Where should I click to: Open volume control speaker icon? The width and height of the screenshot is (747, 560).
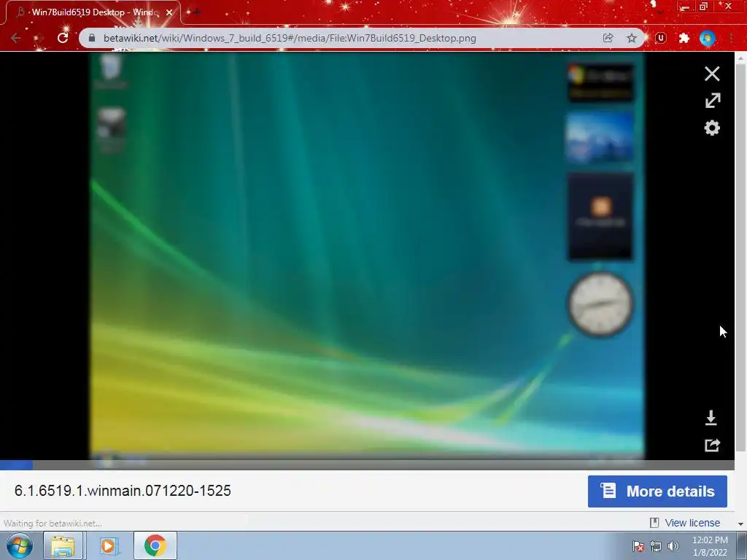(x=673, y=546)
